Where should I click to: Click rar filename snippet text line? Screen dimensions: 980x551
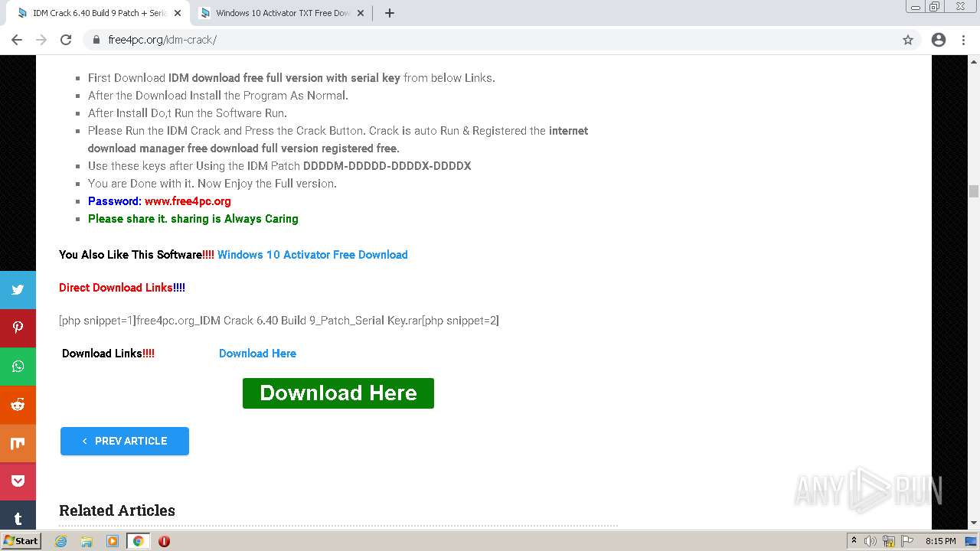(279, 321)
